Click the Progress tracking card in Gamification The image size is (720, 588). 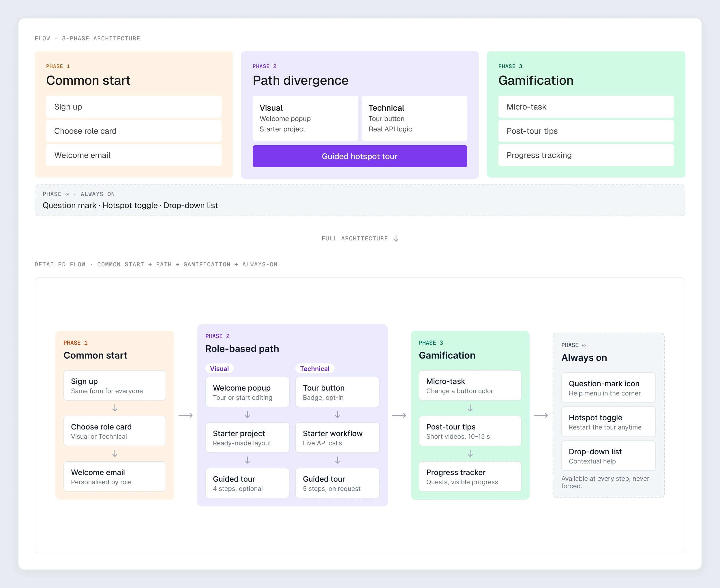tap(586, 155)
